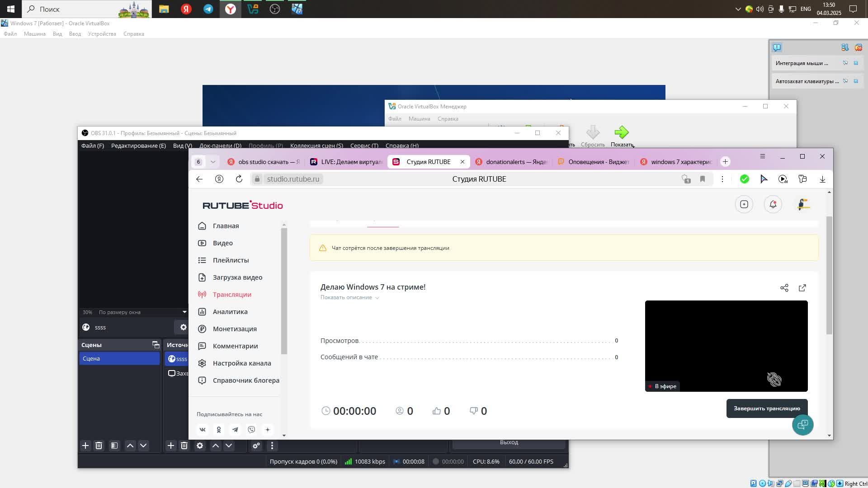The image size is (868, 488).
Task: Add a new scene in OBS Scenes panel
Action: coord(85,446)
